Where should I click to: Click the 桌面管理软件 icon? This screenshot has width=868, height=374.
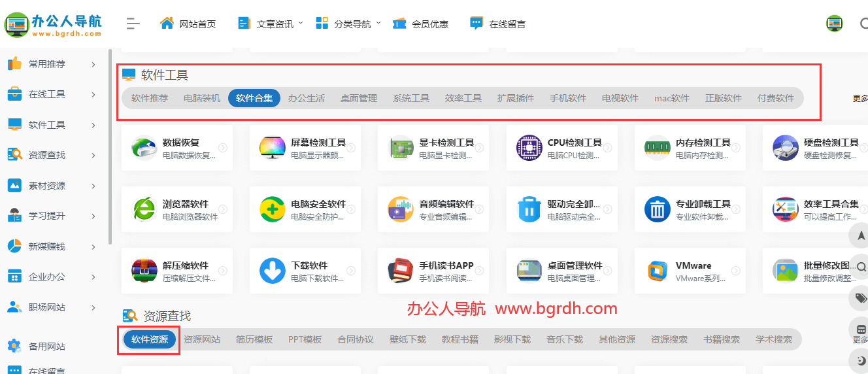[529, 271]
